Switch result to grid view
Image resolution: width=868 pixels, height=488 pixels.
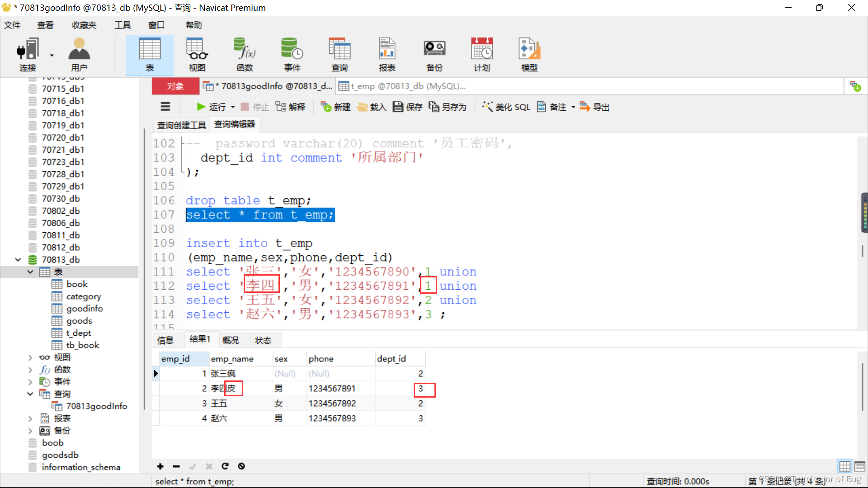pyautogui.click(x=844, y=466)
